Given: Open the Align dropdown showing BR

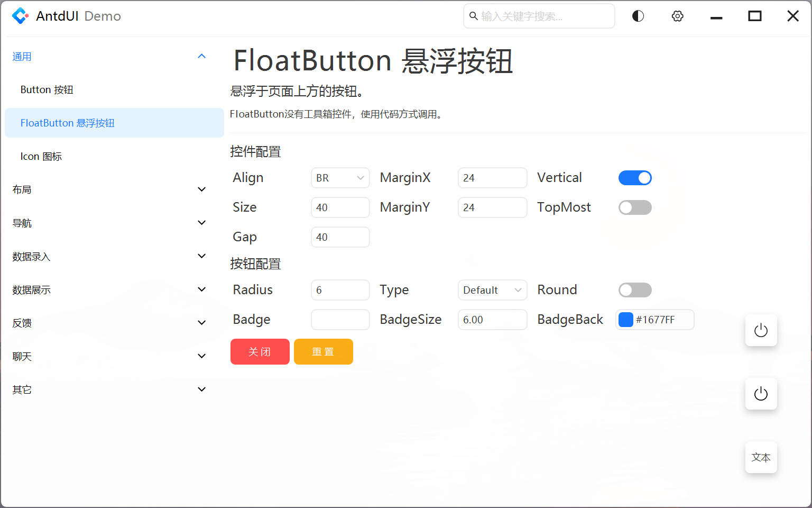Looking at the screenshot, I should click(x=340, y=178).
